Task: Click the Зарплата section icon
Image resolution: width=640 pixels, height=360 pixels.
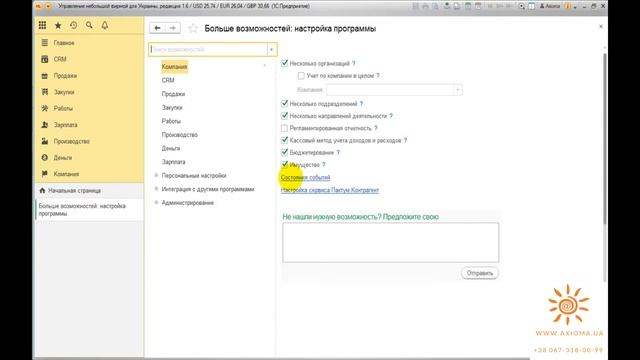Action: point(44,125)
